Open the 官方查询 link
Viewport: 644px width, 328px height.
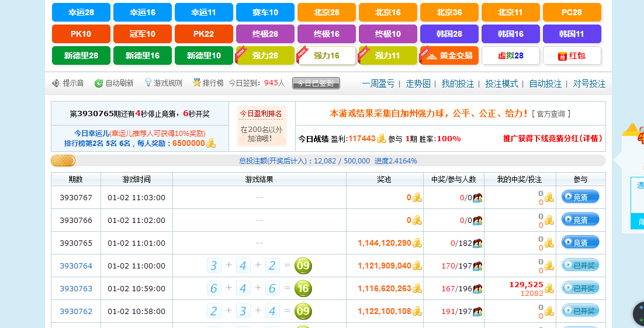click(553, 114)
